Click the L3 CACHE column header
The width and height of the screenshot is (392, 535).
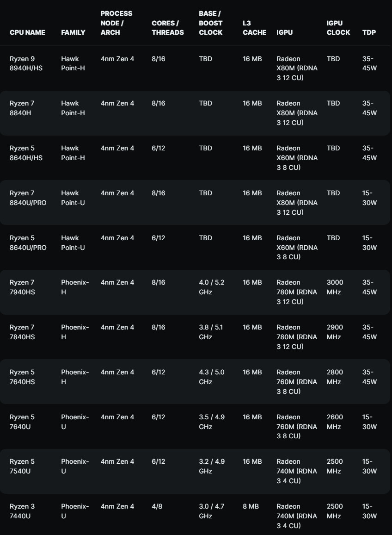click(254, 28)
